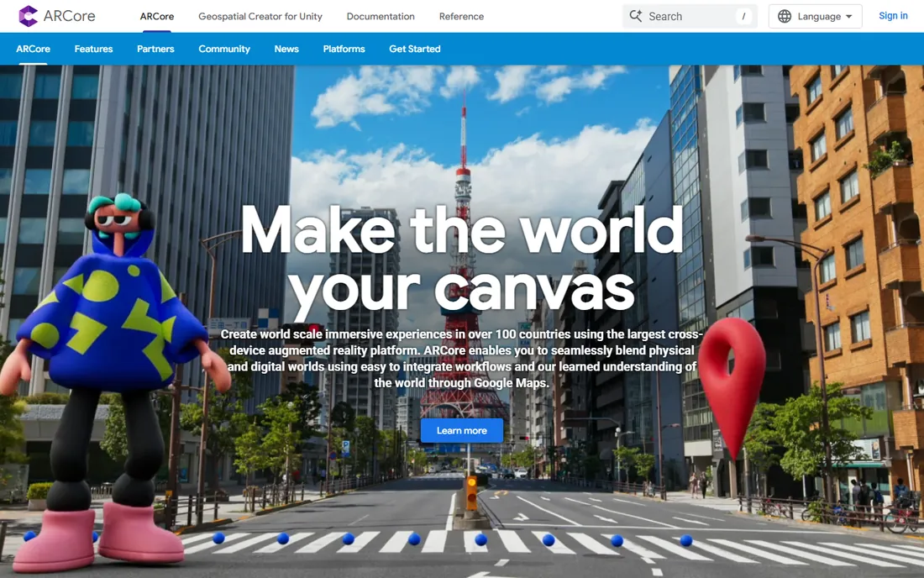Viewport: 924px width, 578px height.
Task: Go to the Documentation tab
Action: coord(381,17)
